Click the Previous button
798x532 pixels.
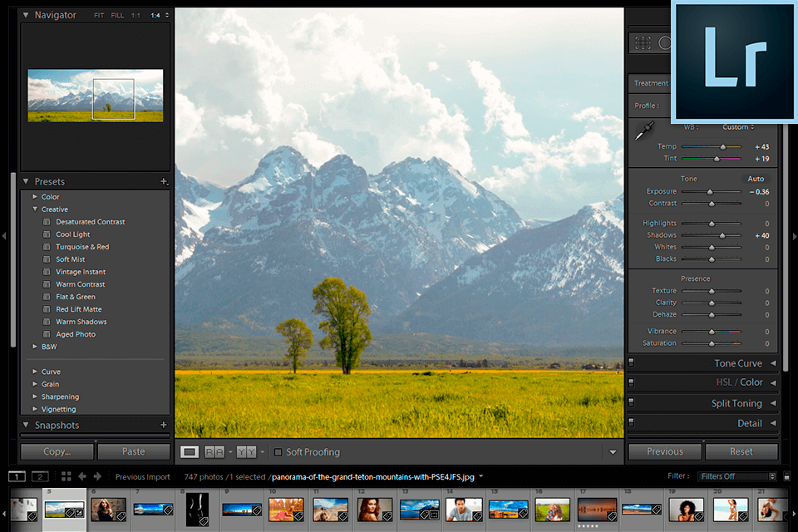point(665,451)
